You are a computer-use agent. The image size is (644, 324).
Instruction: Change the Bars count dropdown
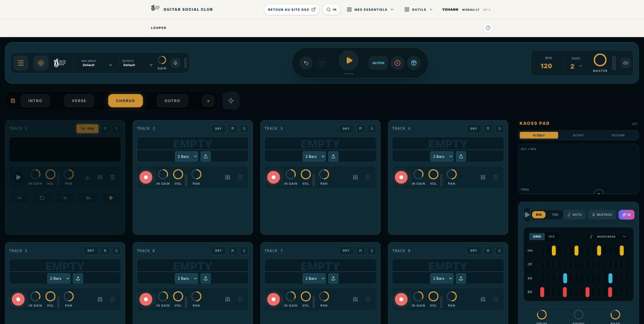pyautogui.click(x=576, y=66)
